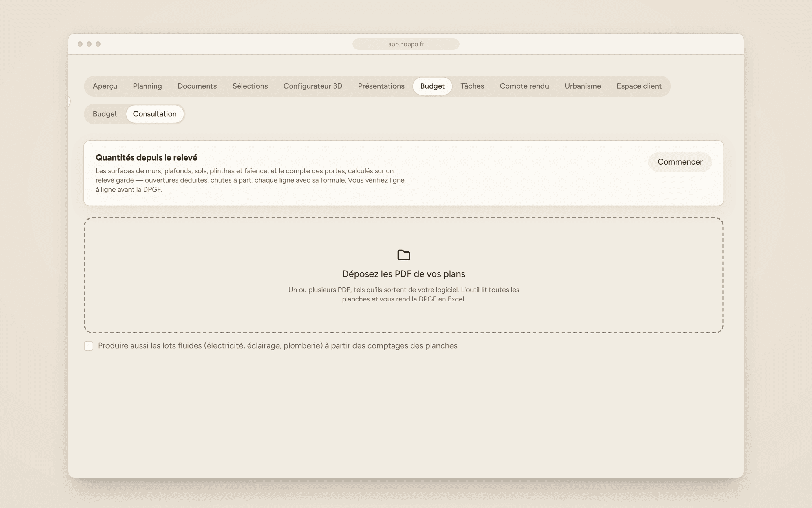812x508 pixels.
Task: Click the Commencer button
Action: pos(680,162)
